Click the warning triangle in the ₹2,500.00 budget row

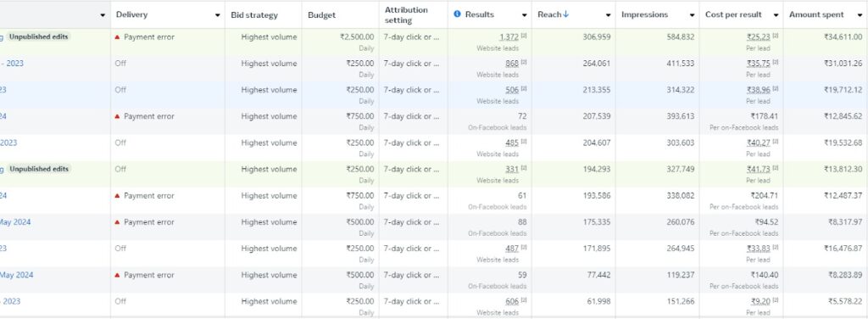pyautogui.click(x=117, y=37)
